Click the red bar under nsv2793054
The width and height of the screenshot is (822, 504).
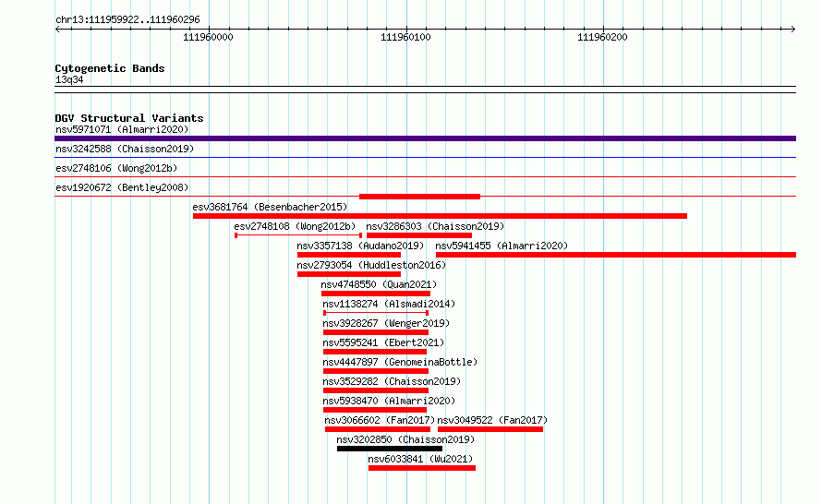tap(348, 274)
